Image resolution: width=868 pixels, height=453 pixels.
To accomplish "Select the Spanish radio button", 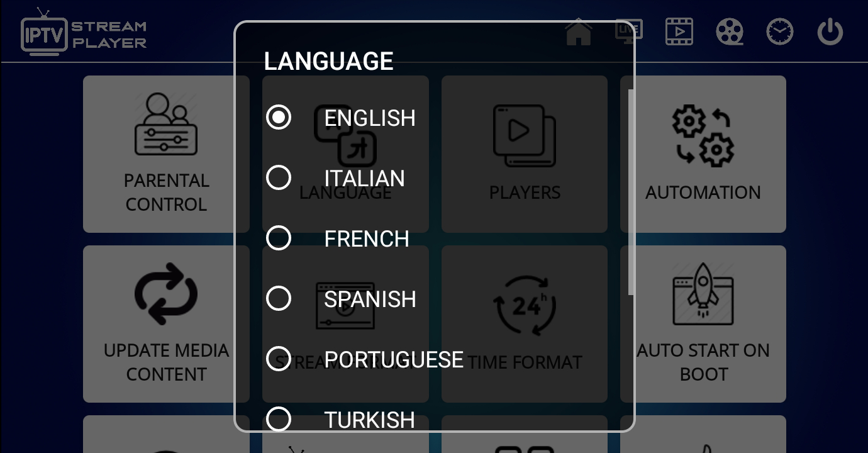I will pyautogui.click(x=279, y=299).
